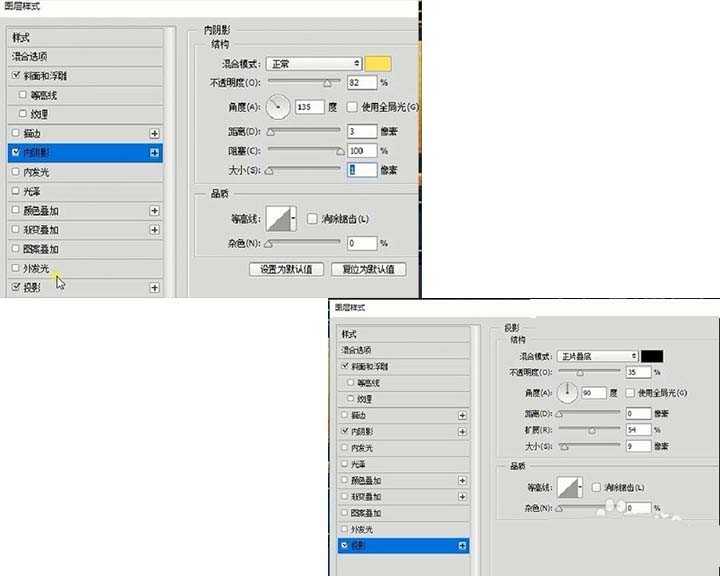This screenshot has width=720, height=576.
Task: Click the plus icon beside highlighted 内阴影 row
Action: tap(154, 152)
